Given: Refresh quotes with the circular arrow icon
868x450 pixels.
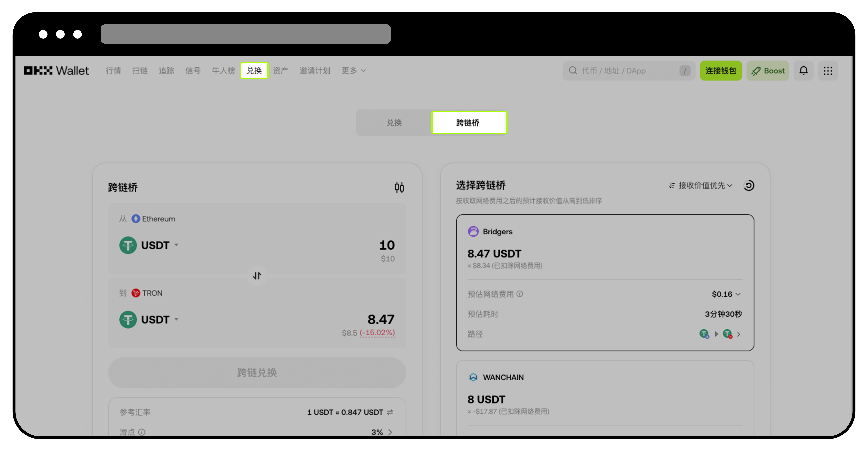Looking at the screenshot, I should (x=749, y=185).
